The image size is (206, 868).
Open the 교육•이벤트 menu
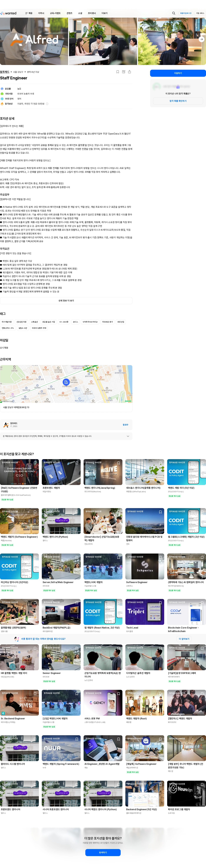coord(55,13)
